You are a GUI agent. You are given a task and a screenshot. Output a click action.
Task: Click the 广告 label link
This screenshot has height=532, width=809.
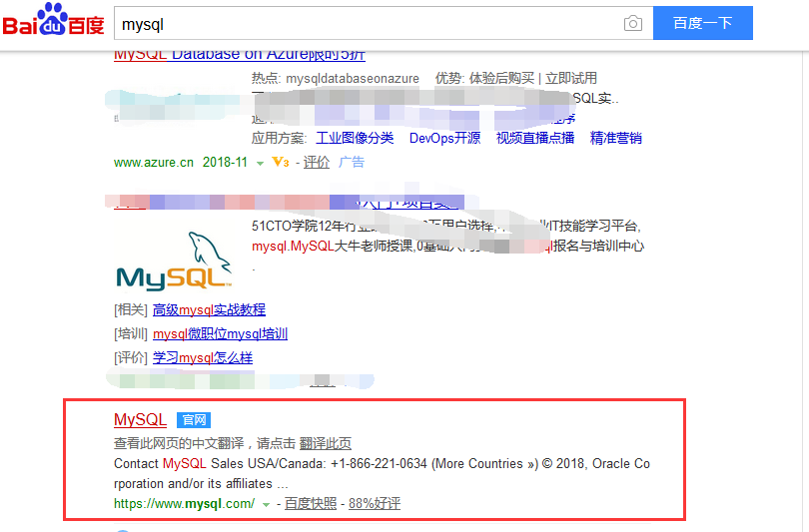(352, 162)
